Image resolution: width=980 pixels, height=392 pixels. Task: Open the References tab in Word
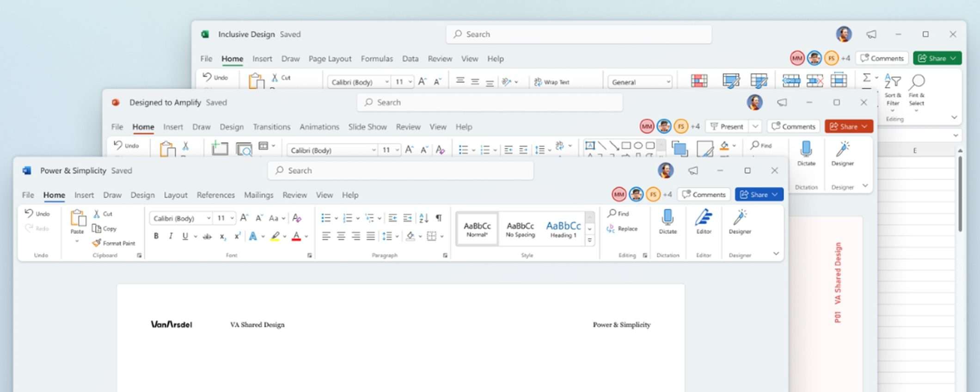[x=215, y=195]
